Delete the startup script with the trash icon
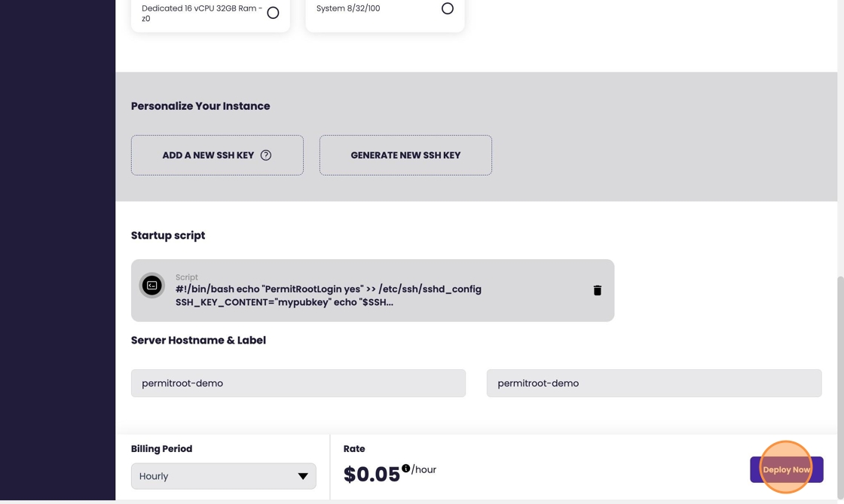Viewport: 844px width, 504px height. tap(597, 290)
